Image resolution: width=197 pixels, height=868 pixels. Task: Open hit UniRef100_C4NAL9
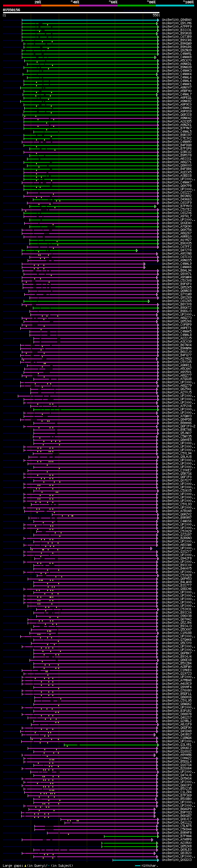(x=177, y=264)
